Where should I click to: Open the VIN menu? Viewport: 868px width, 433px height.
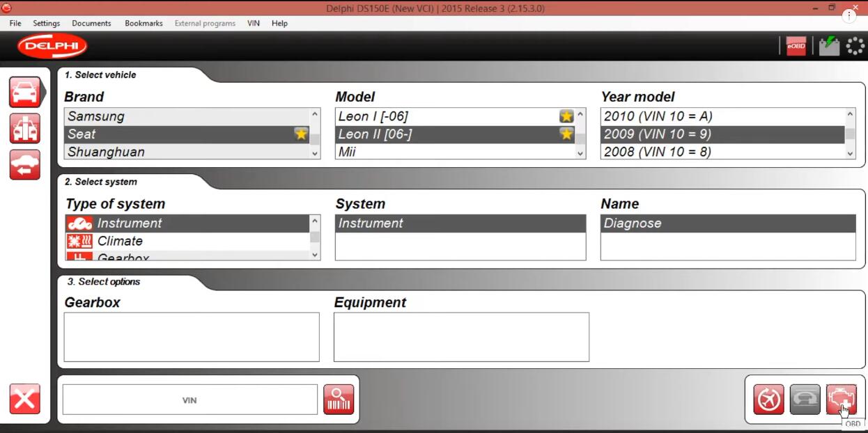click(254, 23)
